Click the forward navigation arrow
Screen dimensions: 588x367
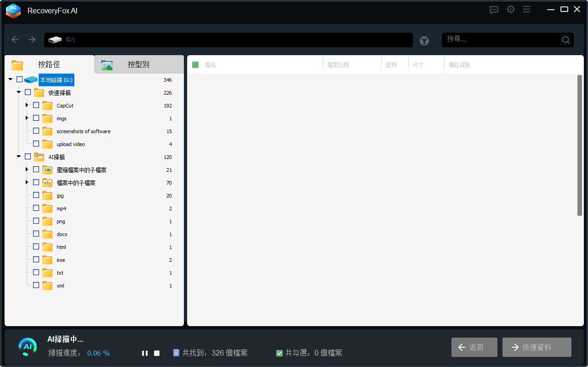(32, 40)
